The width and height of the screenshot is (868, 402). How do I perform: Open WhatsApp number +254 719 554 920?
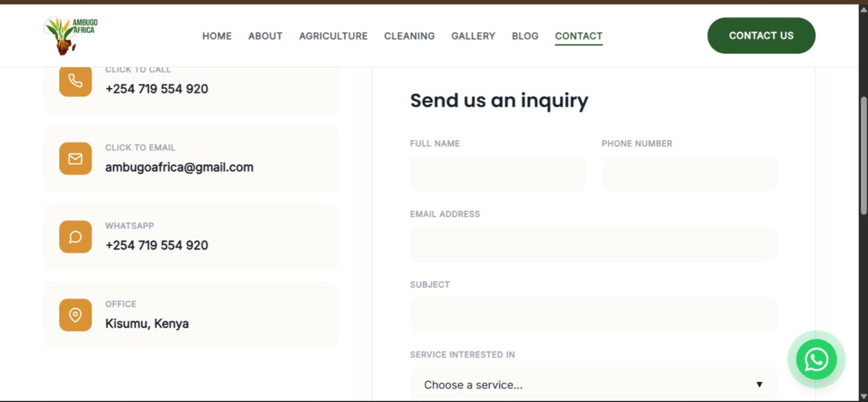[157, 245]
